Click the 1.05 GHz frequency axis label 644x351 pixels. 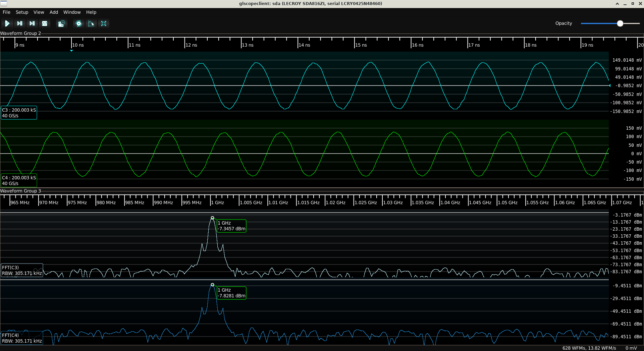coord(507,202)
